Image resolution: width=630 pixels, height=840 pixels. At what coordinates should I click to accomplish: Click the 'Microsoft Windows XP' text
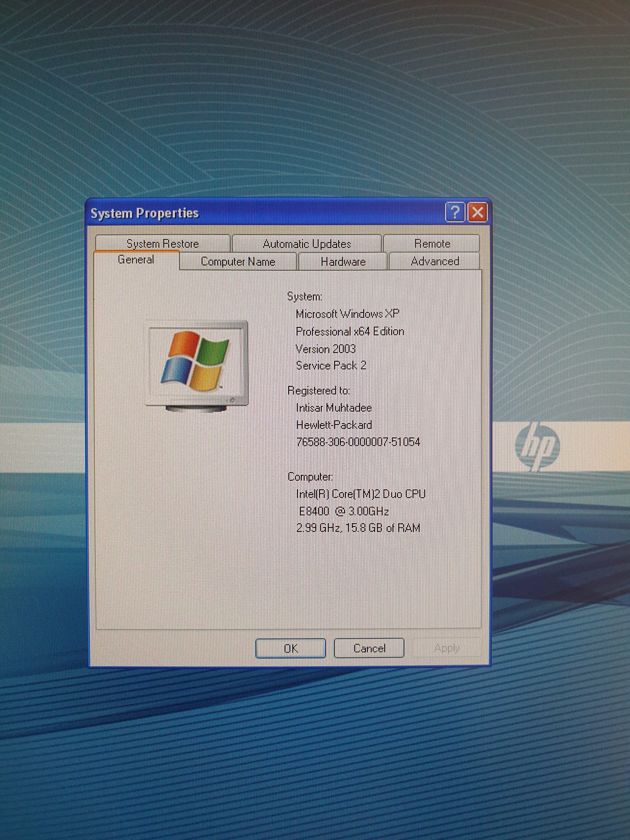(x=347, y=314)
